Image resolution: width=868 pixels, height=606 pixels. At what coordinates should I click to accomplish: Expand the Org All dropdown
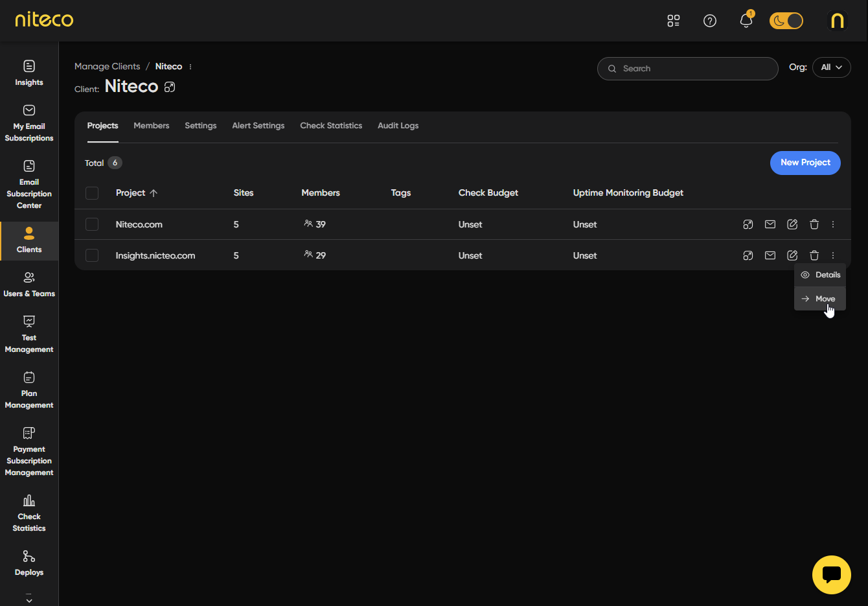point(831,67)
